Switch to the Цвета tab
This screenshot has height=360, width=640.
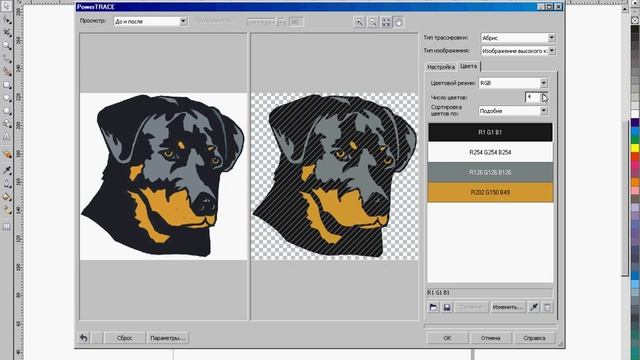click(469, 66)
